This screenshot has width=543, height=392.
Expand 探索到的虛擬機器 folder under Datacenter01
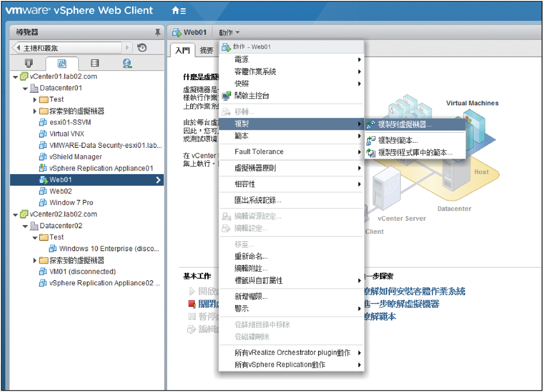pos(35,111)
